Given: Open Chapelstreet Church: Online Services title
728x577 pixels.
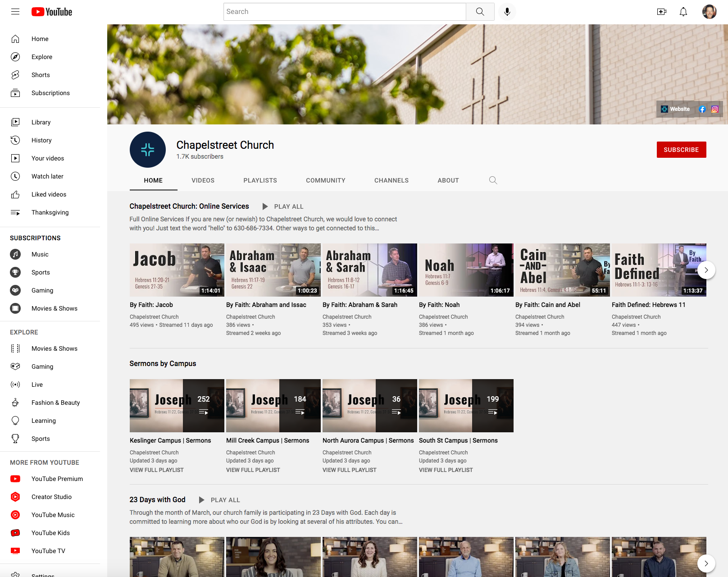Looking at the screenshot, I should click(189, 206).
